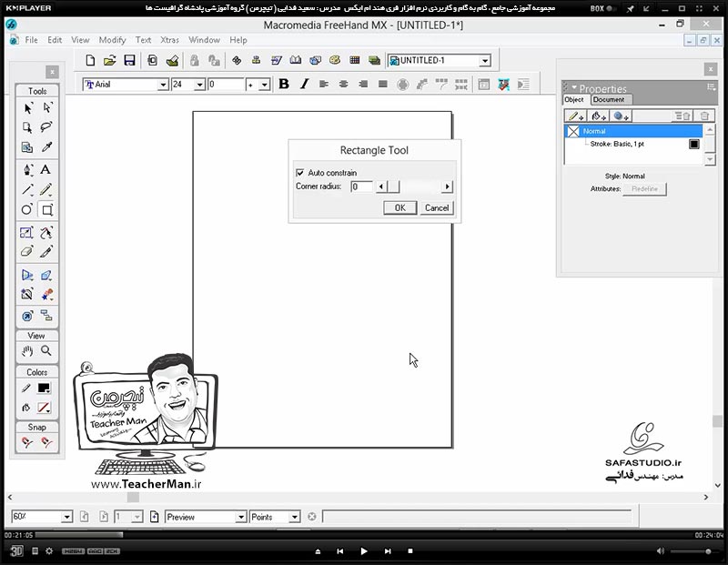Screen dimensions: 728x565
Task: Select the Subselect tool
Action: [x=47, y=108]
